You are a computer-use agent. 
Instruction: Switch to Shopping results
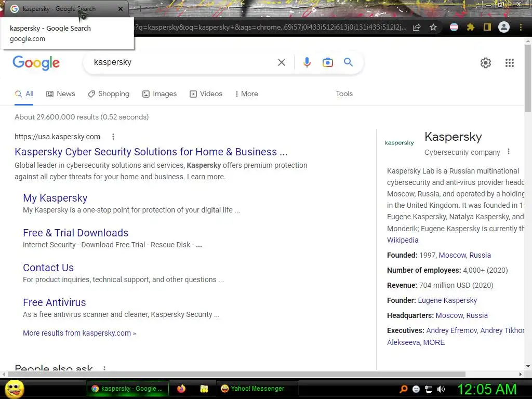click(x=109, y=94)
